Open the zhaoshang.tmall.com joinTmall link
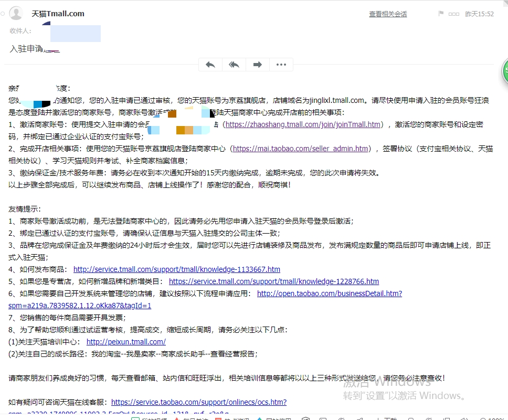 click(303, 124)
